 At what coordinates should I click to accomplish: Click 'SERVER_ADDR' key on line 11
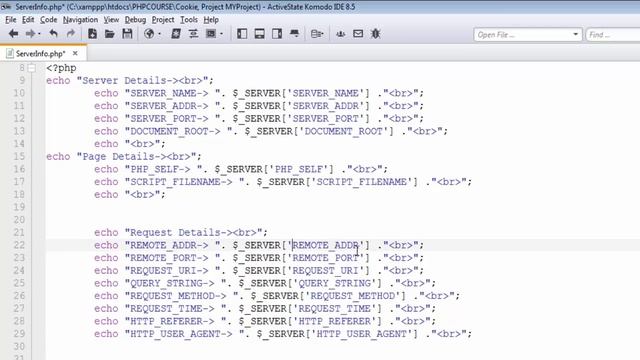(326, 106)
